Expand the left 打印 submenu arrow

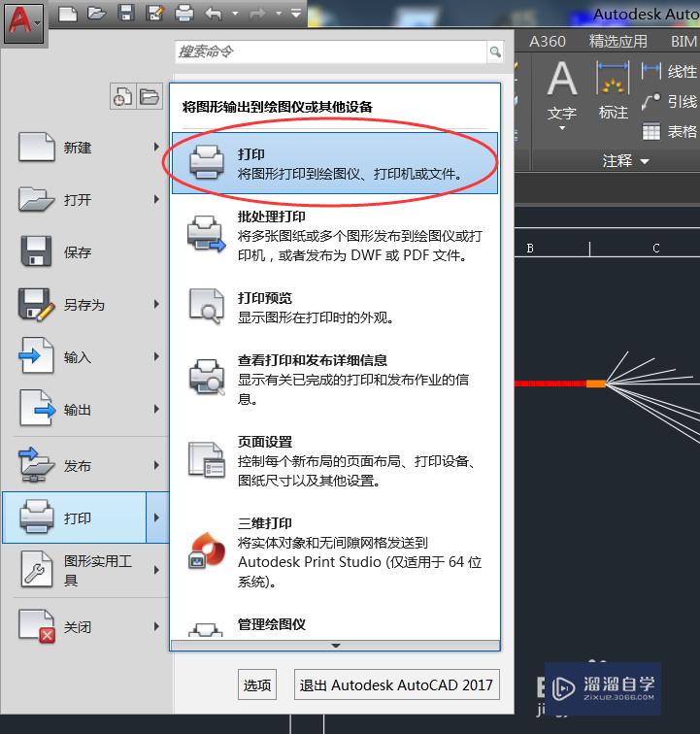[157, 517]
